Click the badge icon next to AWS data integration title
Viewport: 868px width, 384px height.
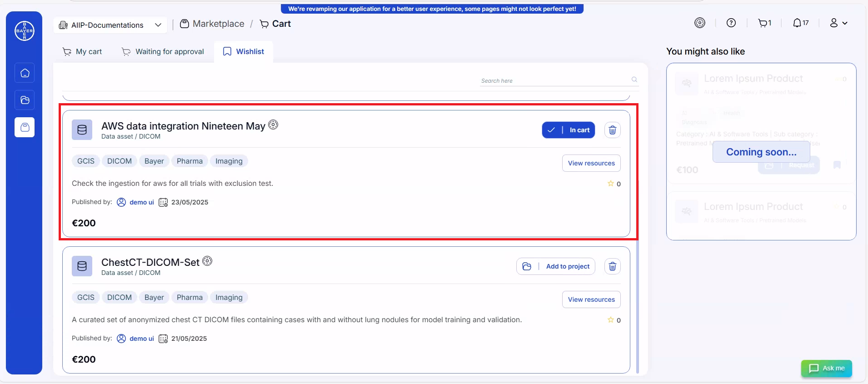coord(273,125)
